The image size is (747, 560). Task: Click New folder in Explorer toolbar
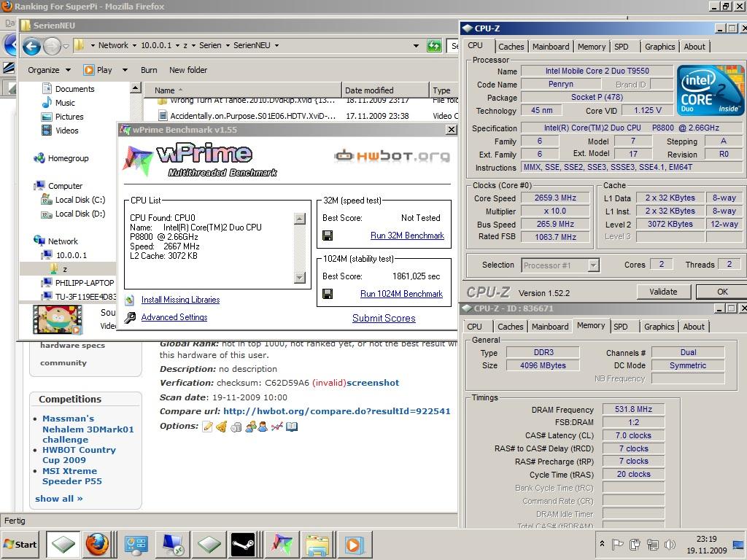(x=188, y=70)
